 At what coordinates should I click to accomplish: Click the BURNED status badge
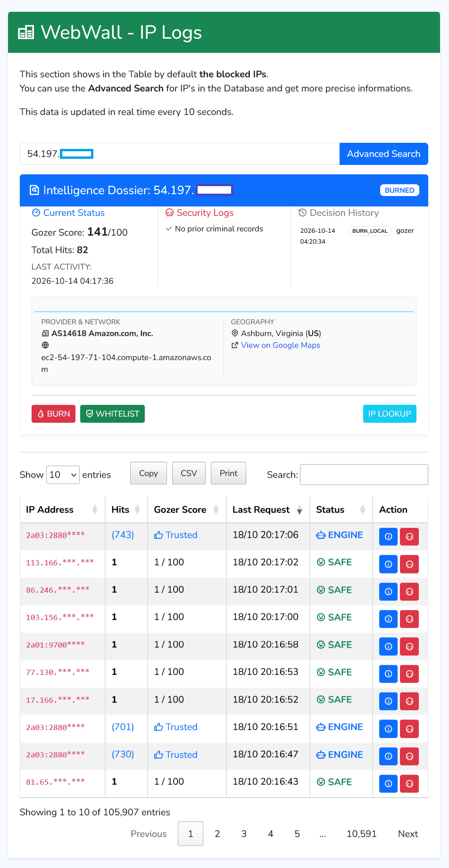click(399, 190)
